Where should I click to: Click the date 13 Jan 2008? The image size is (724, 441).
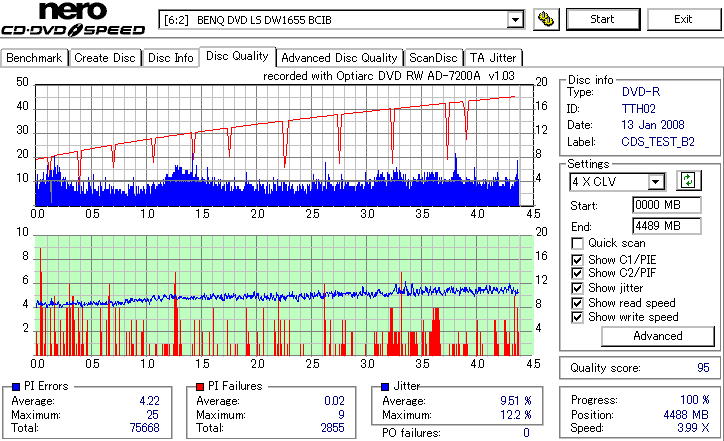coord(653,125)
